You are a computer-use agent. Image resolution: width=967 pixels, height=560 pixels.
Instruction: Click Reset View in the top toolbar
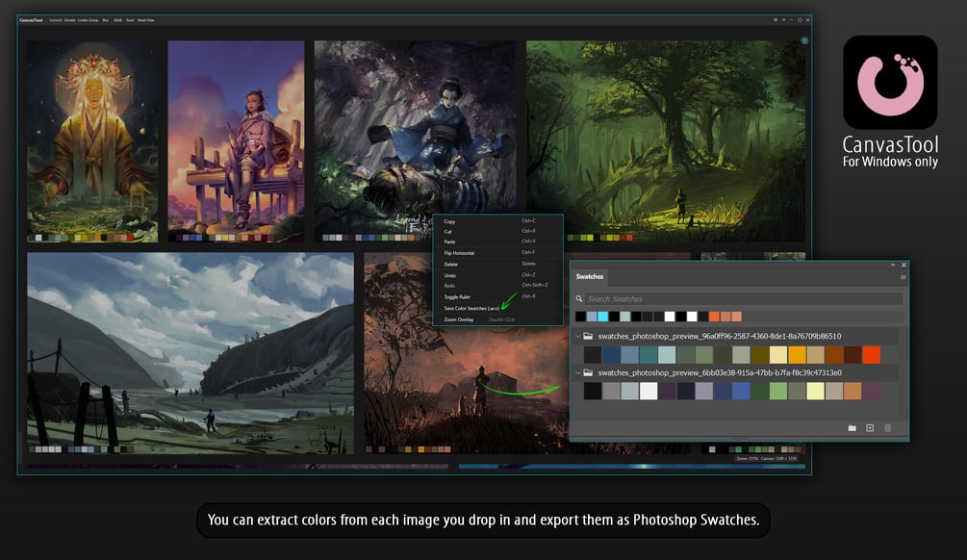tap(146, 20)
